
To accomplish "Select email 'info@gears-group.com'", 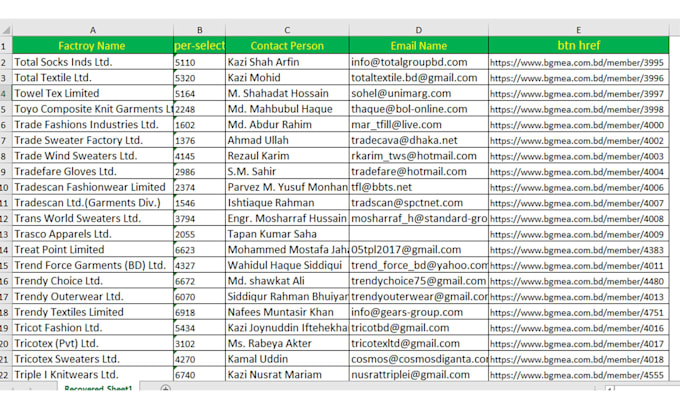I will [418, 312].
